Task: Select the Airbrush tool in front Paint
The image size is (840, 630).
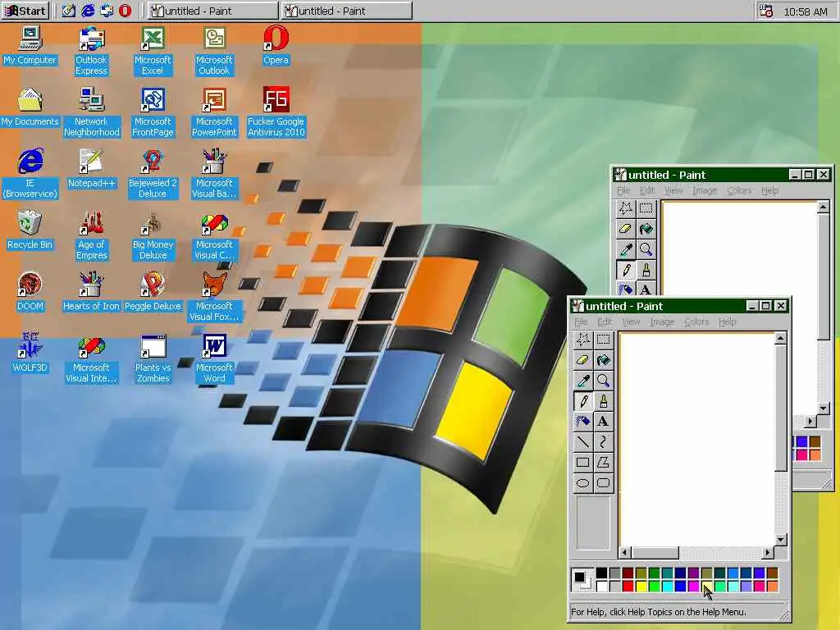Action: [583, 421]
